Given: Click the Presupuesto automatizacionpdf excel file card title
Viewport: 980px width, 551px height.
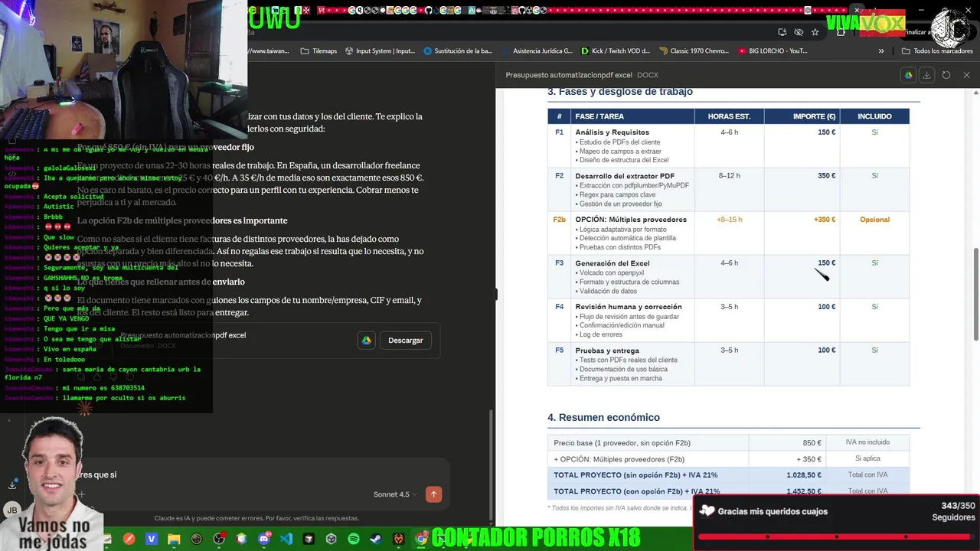Looking at the screenshot, I should coord(183,335).
